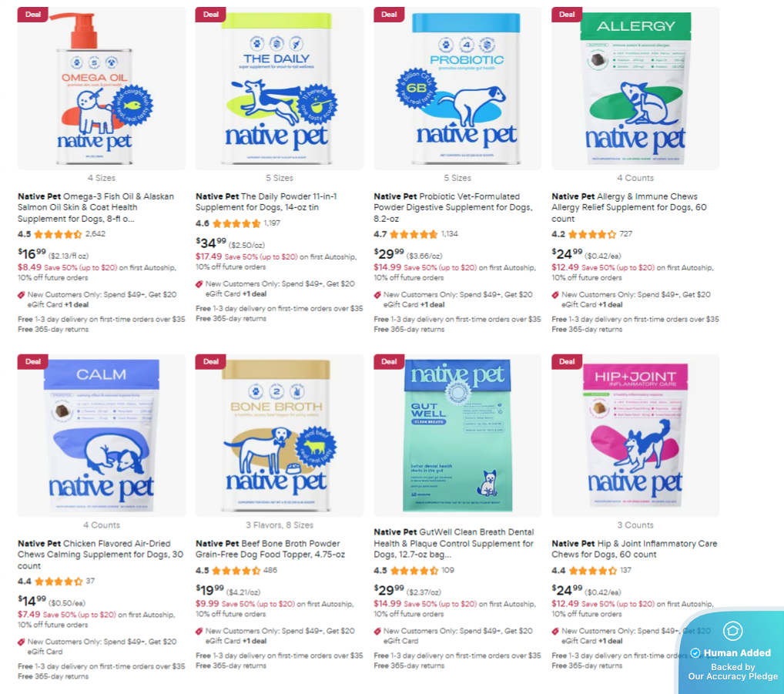Click the Deal badge on Hip+Joint product

(567, 361)
